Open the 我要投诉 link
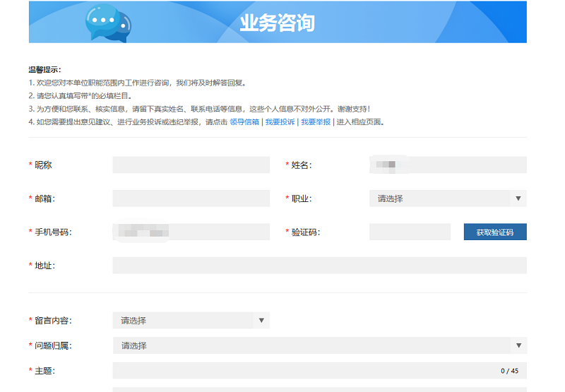Viewport: 565px width, 392px height. coord(280,122)
